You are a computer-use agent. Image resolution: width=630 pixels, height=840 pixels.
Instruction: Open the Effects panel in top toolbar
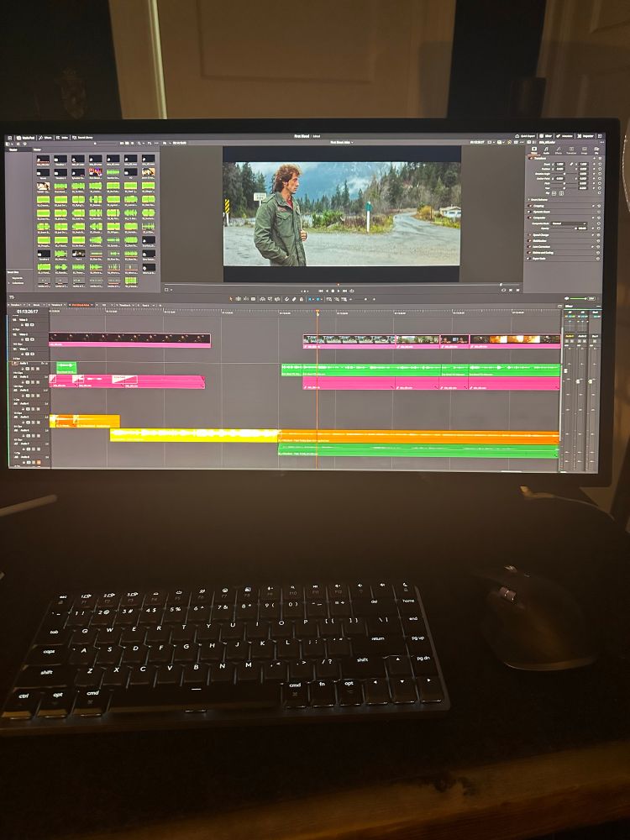pyautogui.click(x=45, y=138)
